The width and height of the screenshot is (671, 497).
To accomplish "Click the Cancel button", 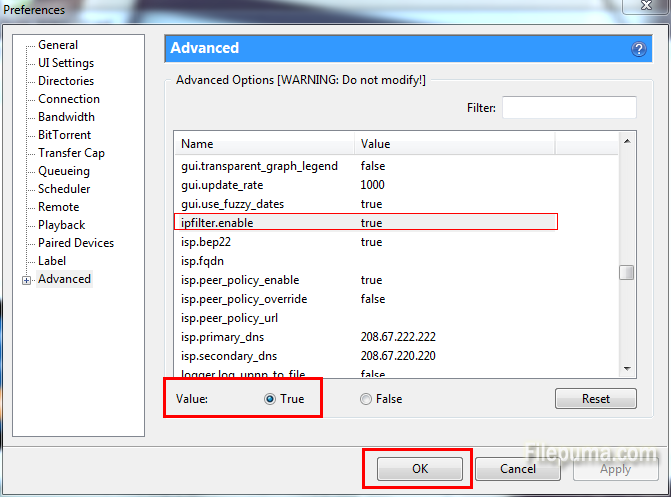I will [x=518, y=469].
